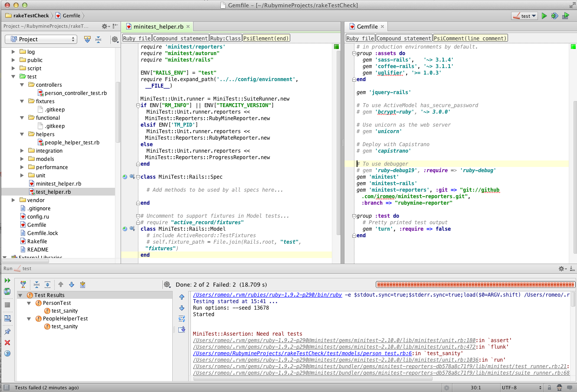Click the Gemfile item in navigation bar
Image resolution: width=577 pixels, height=392 pixels.
point(68,16)
